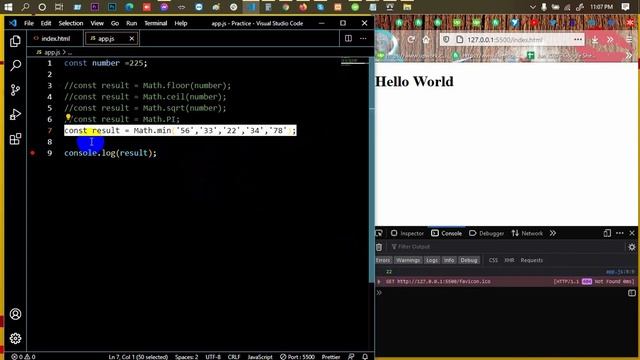Click the editor vertical scrollbar
Screen dimensions: 640x360
coord(371,170)
